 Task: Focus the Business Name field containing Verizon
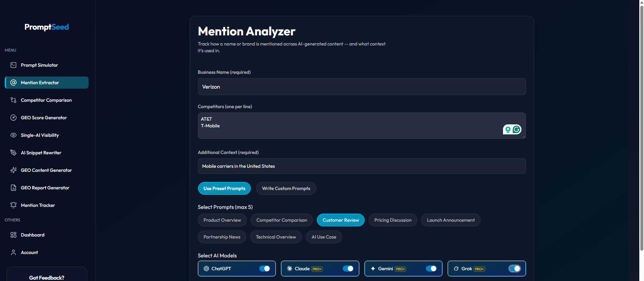[x=362, y=87]
